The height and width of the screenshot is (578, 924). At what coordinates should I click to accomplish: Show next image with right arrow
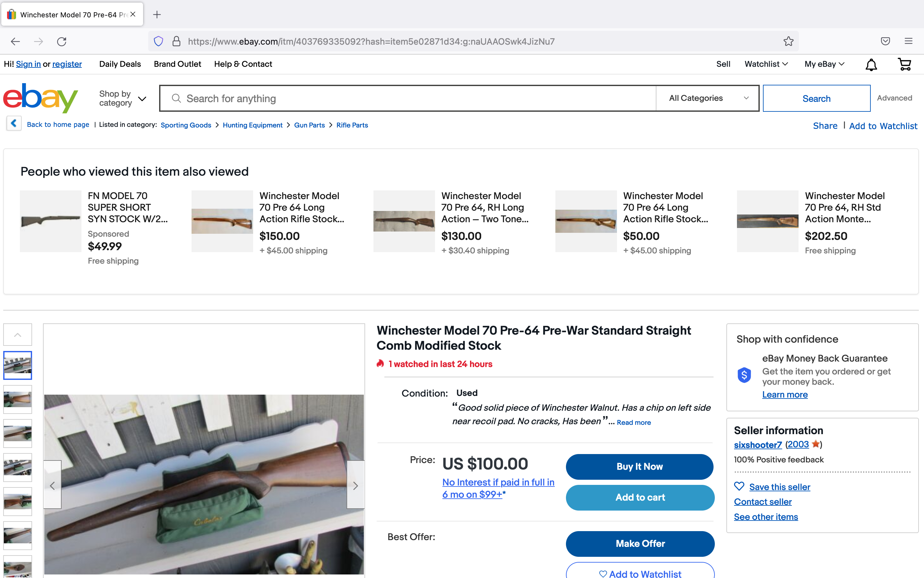click(355, 485)
